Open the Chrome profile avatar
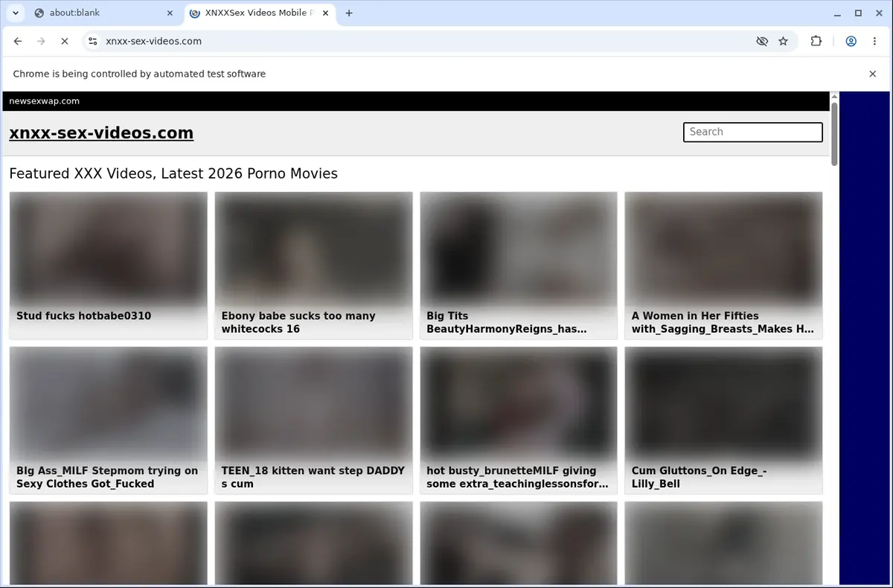Viewport: 893px width, 588px height. tap(851, 42)
